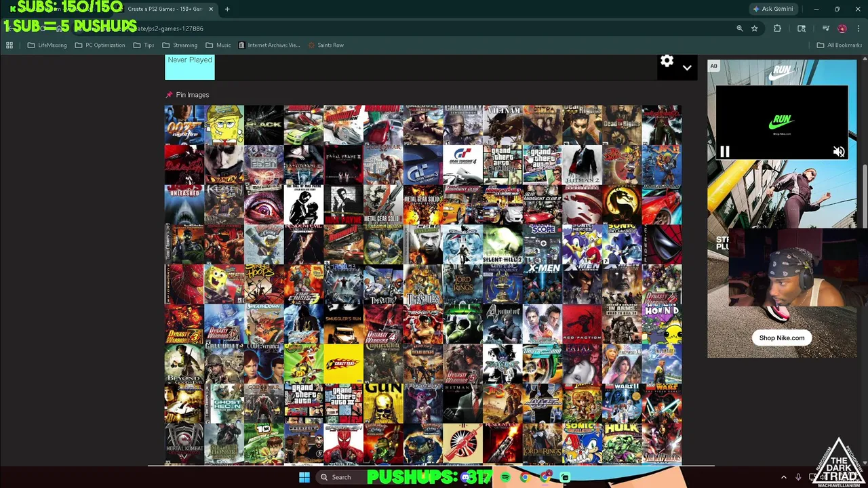This screenshot has height=488, width=868.
Task: Open the Windows Start menu
Action: (304, 477)
